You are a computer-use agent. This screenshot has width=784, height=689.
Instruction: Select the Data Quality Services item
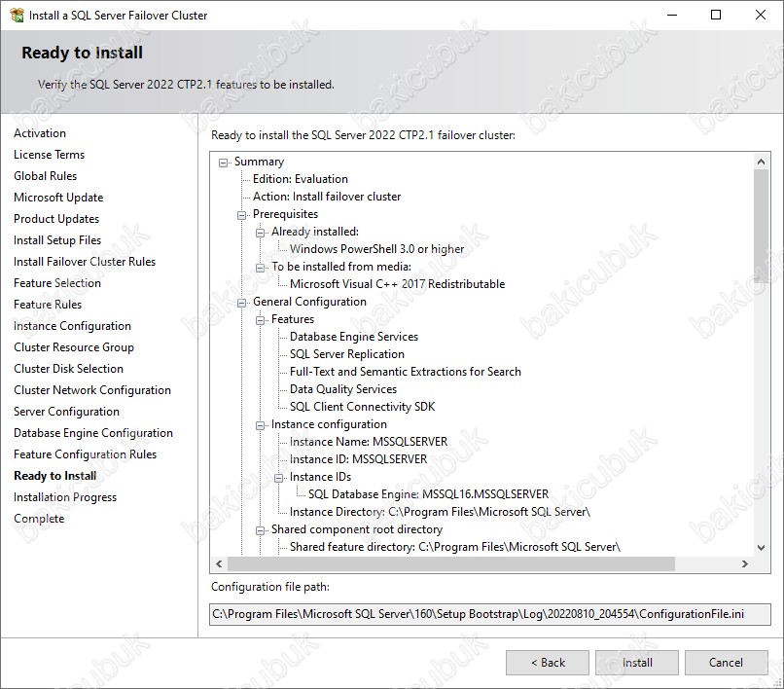coord(342,389)
